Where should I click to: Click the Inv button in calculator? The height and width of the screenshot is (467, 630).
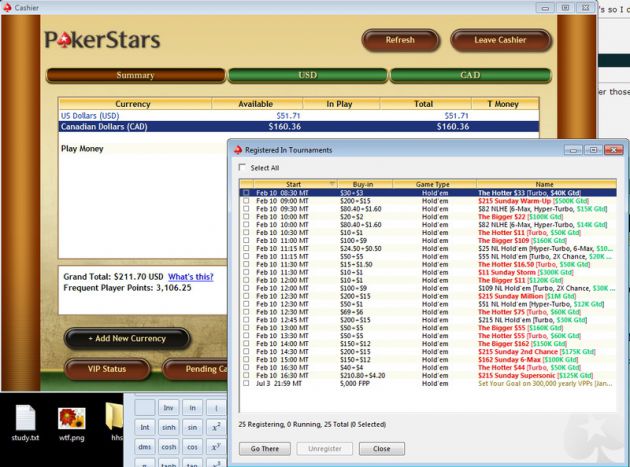(168, 408)
